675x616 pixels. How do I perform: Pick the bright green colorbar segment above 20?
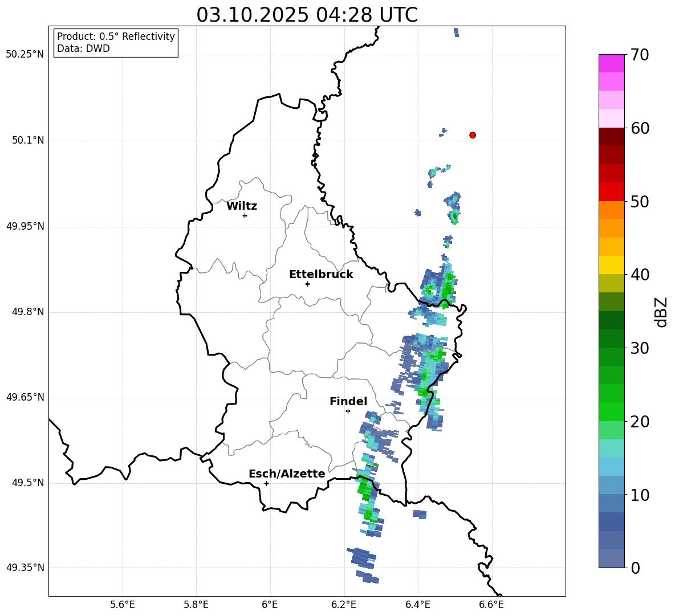tap(611, 411)
